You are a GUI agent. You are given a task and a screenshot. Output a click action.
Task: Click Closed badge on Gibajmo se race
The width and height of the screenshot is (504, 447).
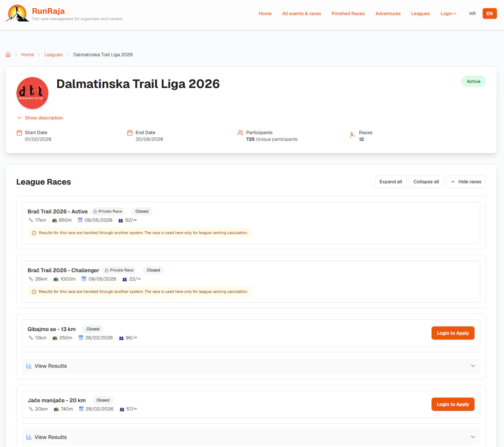pos(93,329)
